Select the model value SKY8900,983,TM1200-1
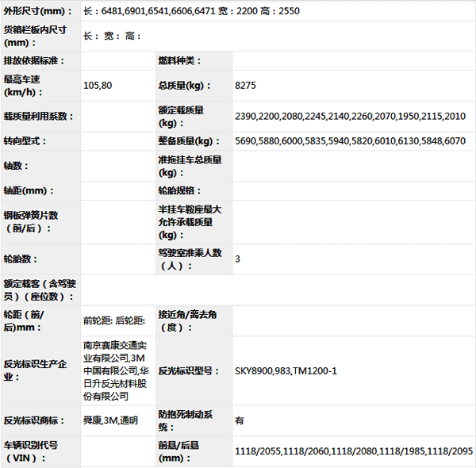 [286, 371]
